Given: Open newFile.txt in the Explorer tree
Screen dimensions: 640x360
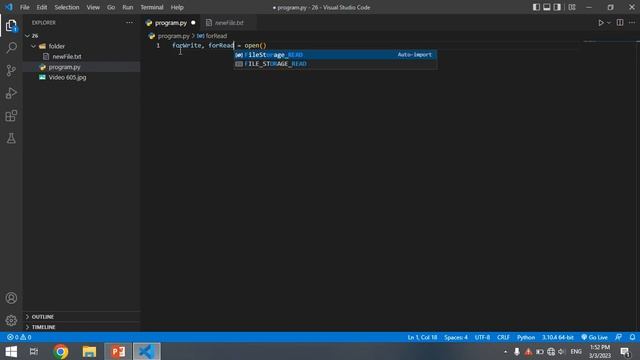Looking at the screenshot, I should (82, 56).
